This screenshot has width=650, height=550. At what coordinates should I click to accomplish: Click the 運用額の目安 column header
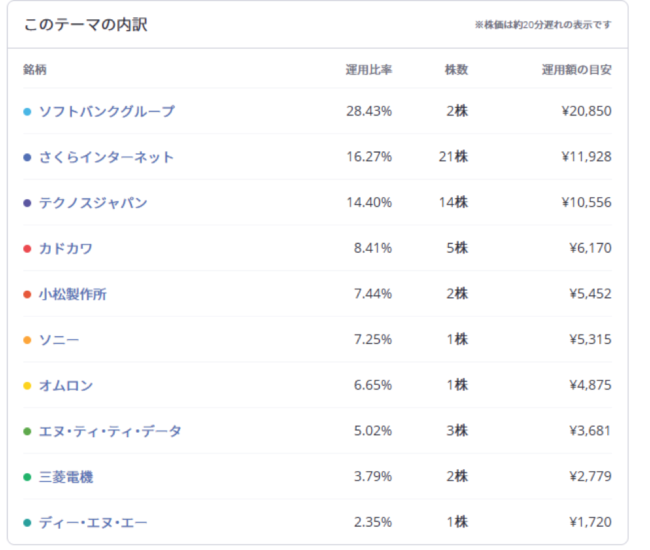pos(576,70)
